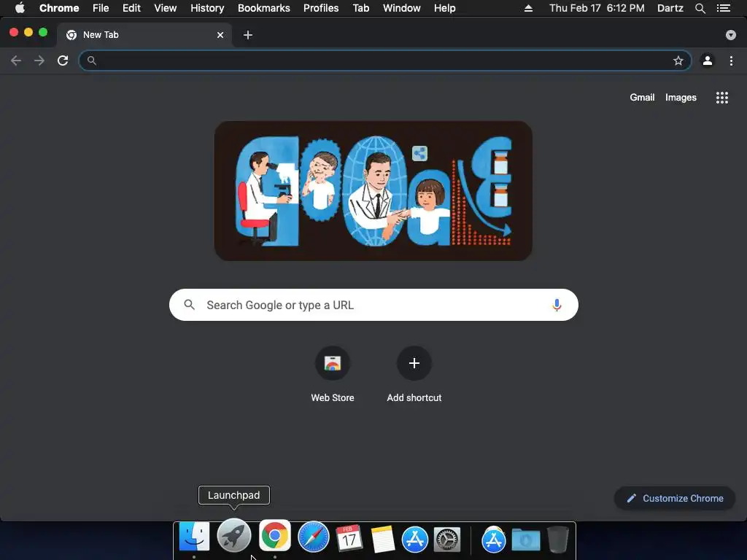The image size is (747, 560).
Task: Open the Images link
Action: point(681,97)
